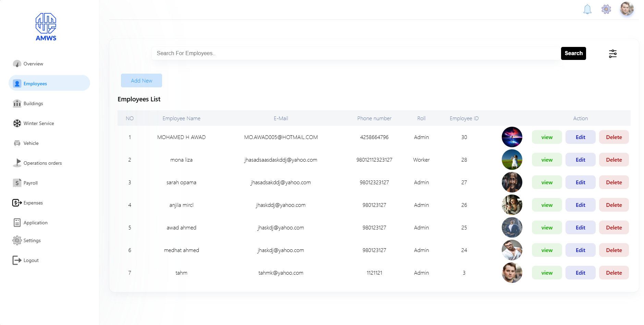The height and width of the screenshot is (325, 644).
Task: Click the Winter Service snowflake icon
Action: (x=17, y=123)
